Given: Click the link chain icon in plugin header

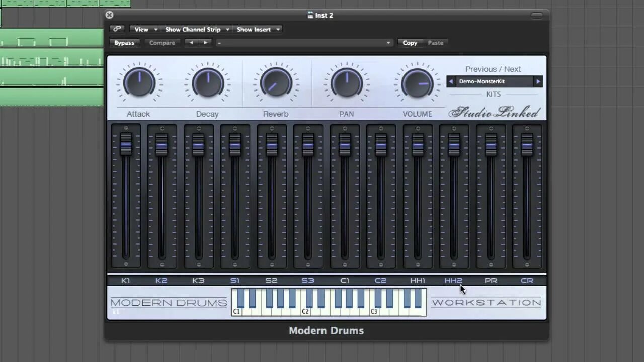Looking at the screenshot, I should pos(117,29).
